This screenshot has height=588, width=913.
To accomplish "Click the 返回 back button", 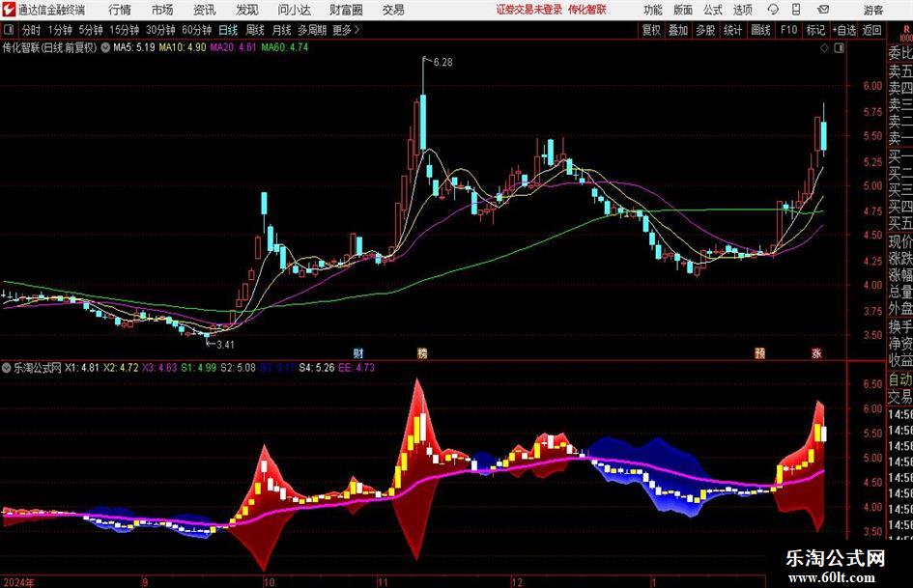I will 871,30.
